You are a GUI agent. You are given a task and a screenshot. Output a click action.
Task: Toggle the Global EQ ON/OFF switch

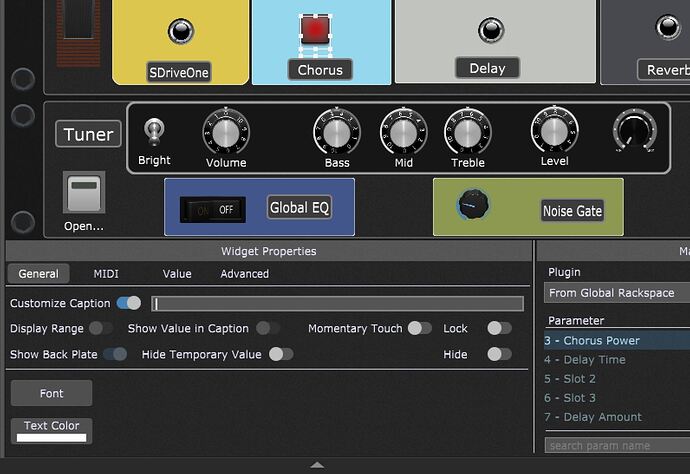pyautogui.click(x=213, y=209)
